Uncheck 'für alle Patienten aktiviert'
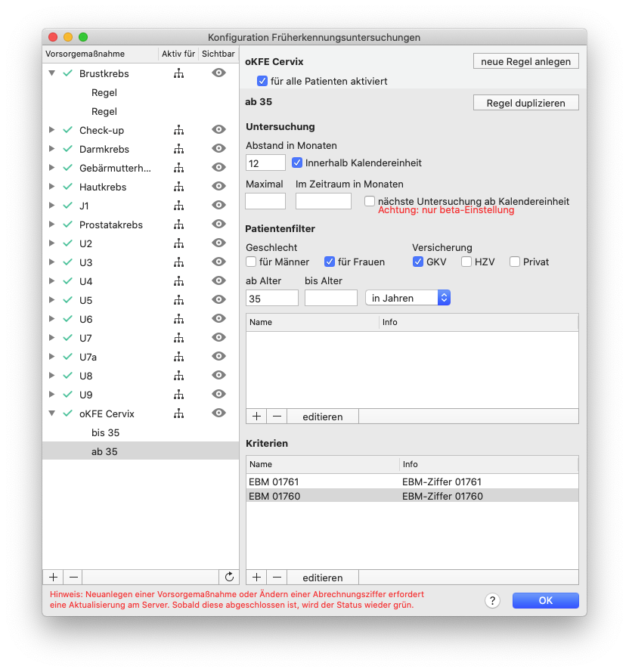The width and height of the screenshot is (629, 672). 262,81
